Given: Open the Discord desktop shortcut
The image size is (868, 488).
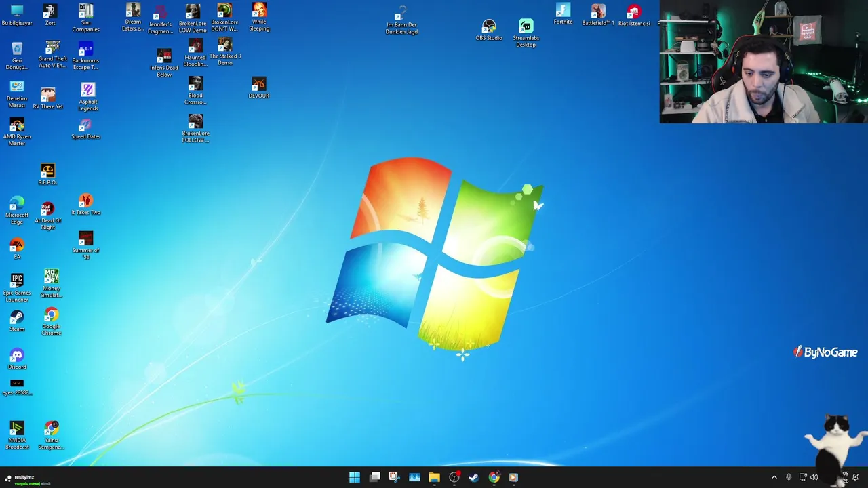Looking at the screenshot, I should (17, 360).
